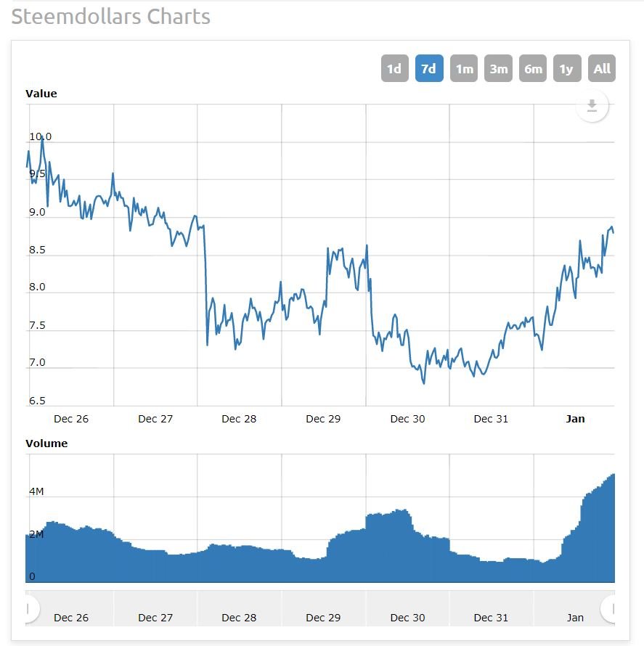Show All-time chart data

click(602, 68)
